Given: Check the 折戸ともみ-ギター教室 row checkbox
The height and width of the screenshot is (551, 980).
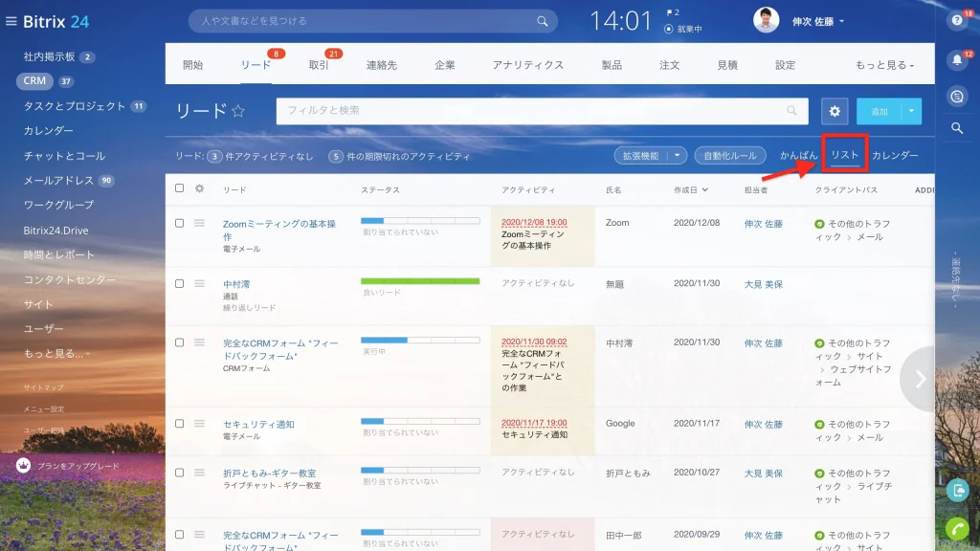Looking at the screenshot, I should (x=179, y=473).
